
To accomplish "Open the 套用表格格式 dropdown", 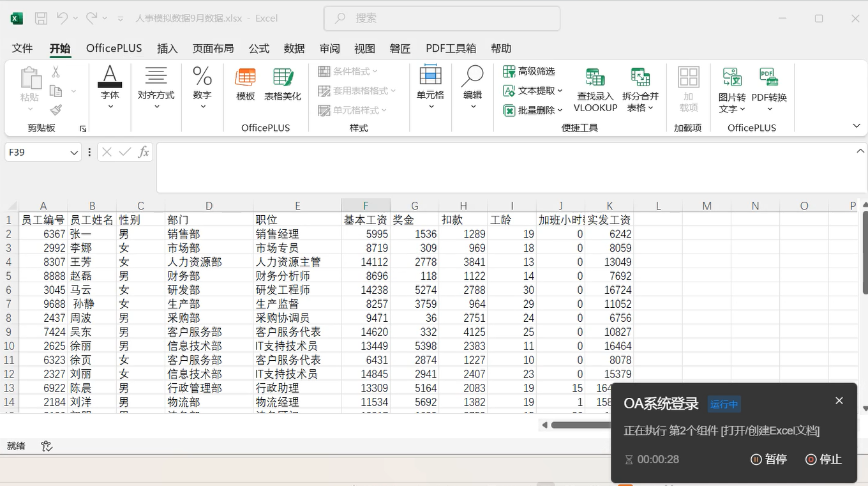I will coord(357,91).
